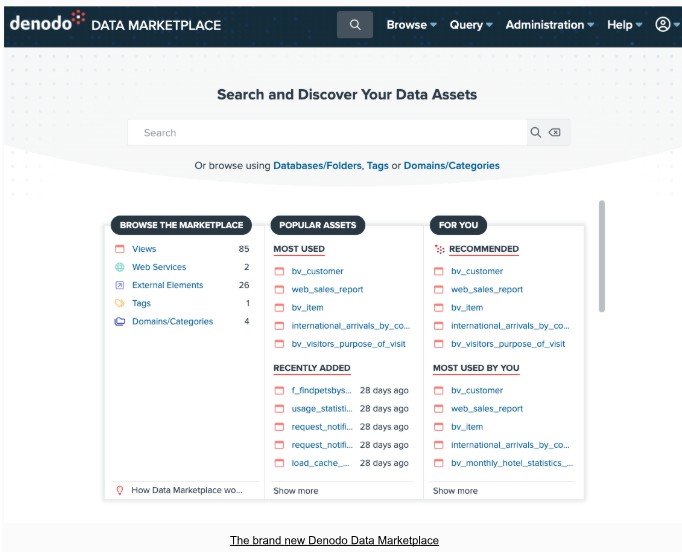
Task: Click the lightbulb help icon
Action: click(120, 490)
